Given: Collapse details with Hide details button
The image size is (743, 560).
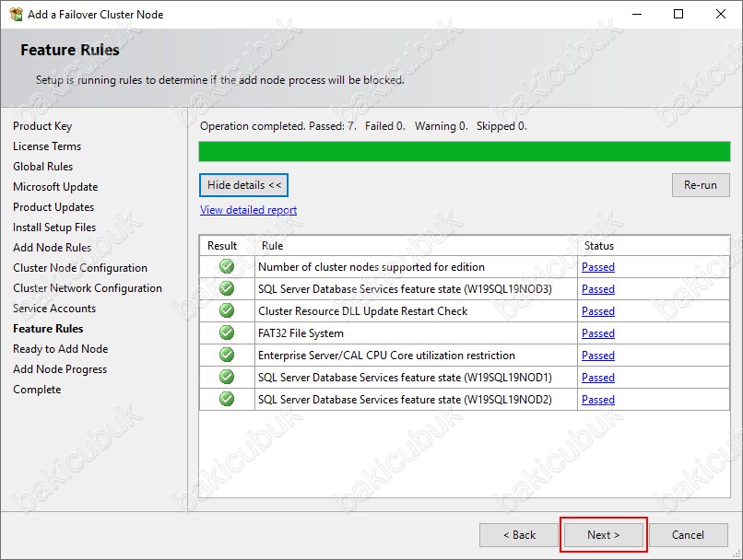Looking at the screenshot, I should [243, 185].
